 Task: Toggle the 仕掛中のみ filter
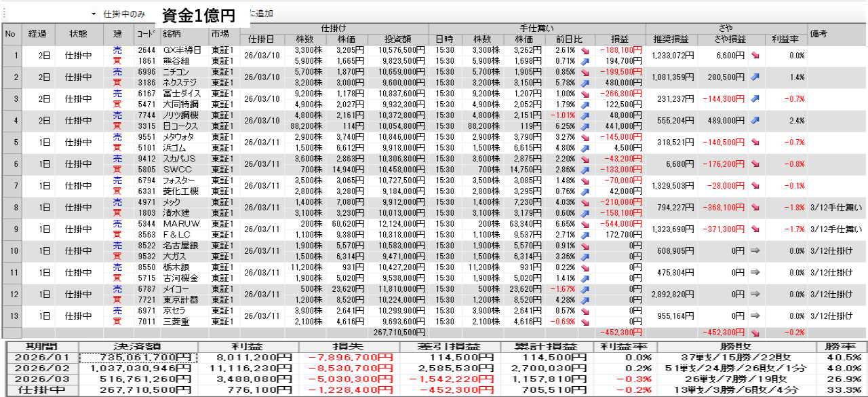124,14
